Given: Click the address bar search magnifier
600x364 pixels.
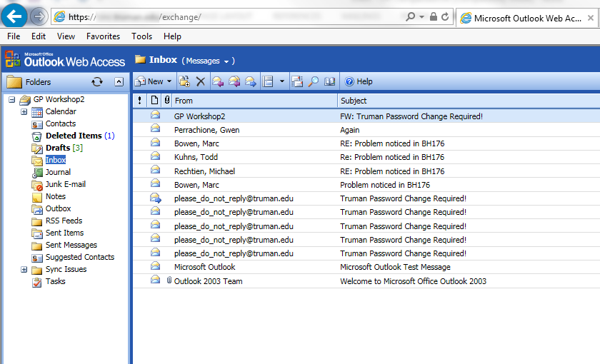Looking at the screenshot, I should (410, 16).
